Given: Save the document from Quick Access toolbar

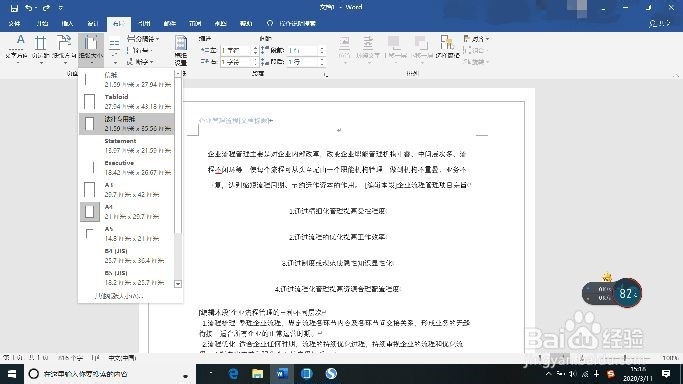Looking at the screenshot, I should [x=14, y=8].
